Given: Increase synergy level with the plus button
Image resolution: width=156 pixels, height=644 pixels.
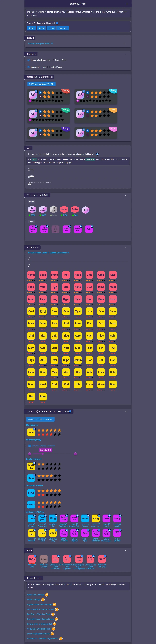Looking at the screenshot, I should [75, 454].
